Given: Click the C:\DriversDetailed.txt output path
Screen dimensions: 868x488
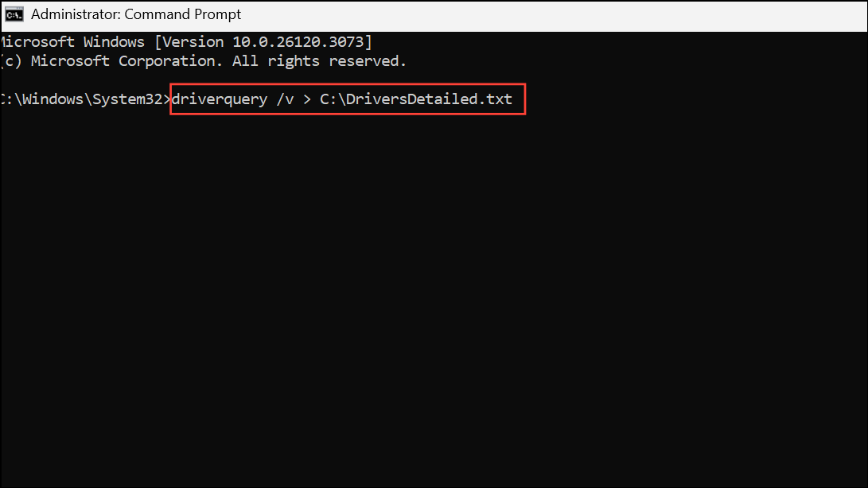Looking at the screenshot, I should (x=416, y=99).
